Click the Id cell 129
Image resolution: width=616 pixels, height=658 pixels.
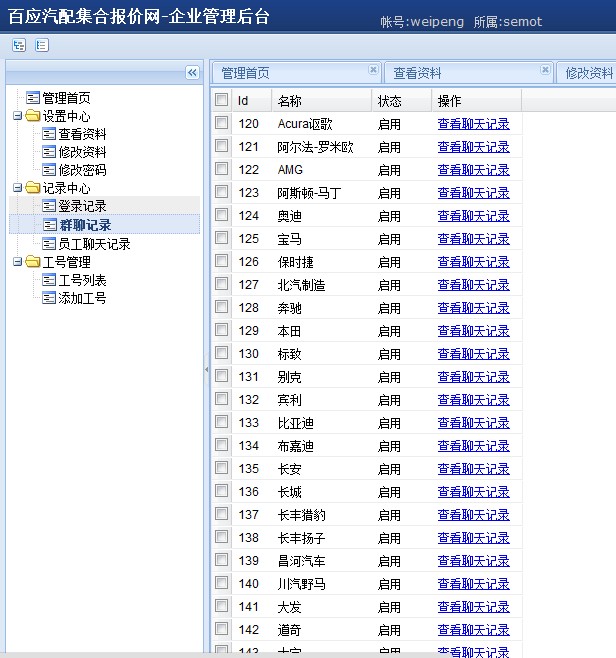pyautogui.click(x=248, y=331)
